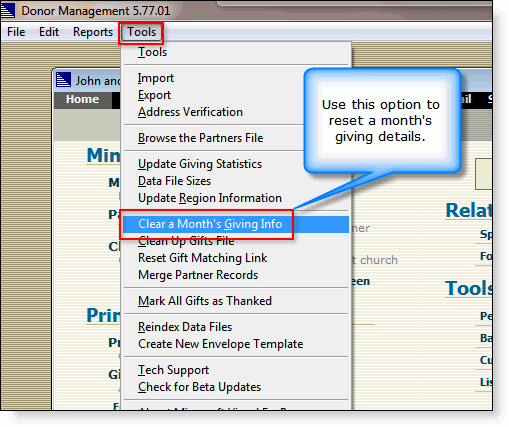Click the Tools menu bar item
Screen dimensions: 509x427
[x=141, y=32]
